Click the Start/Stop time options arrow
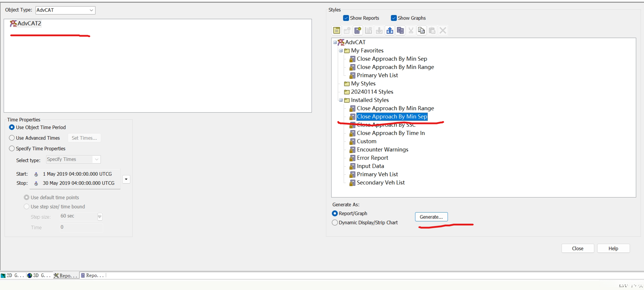The image size is (644, 290). click(126, 179)
